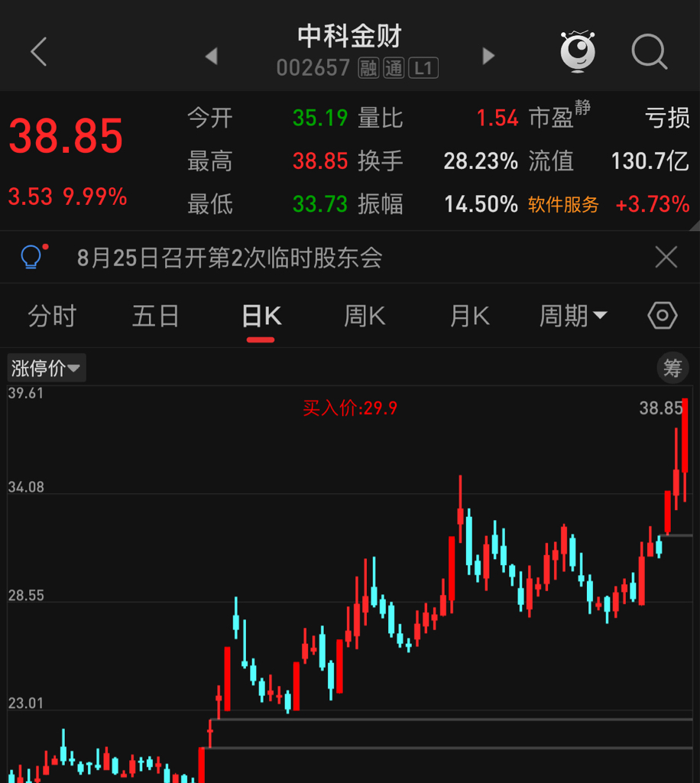Tap the stock name 中科金财
Viewport: 700px width, 783px height.
(x=349, y=37)
